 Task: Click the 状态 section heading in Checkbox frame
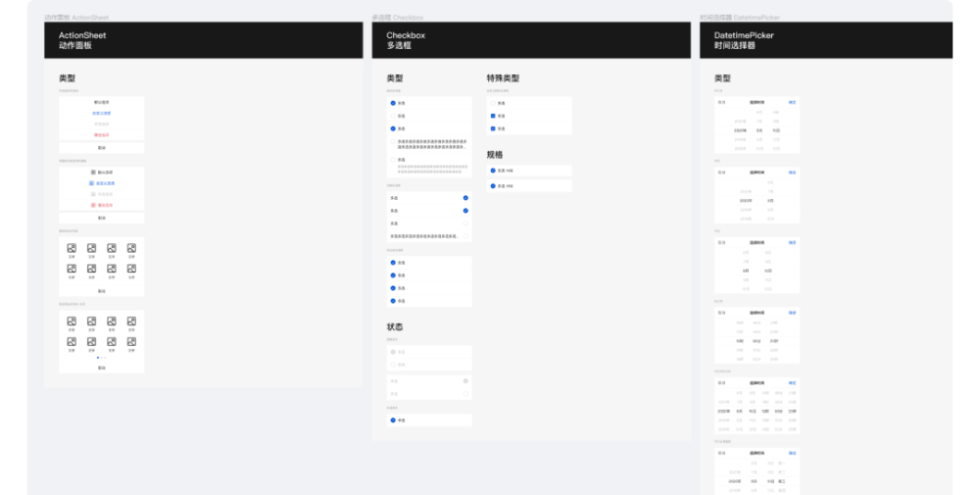[x=395, y=326]
